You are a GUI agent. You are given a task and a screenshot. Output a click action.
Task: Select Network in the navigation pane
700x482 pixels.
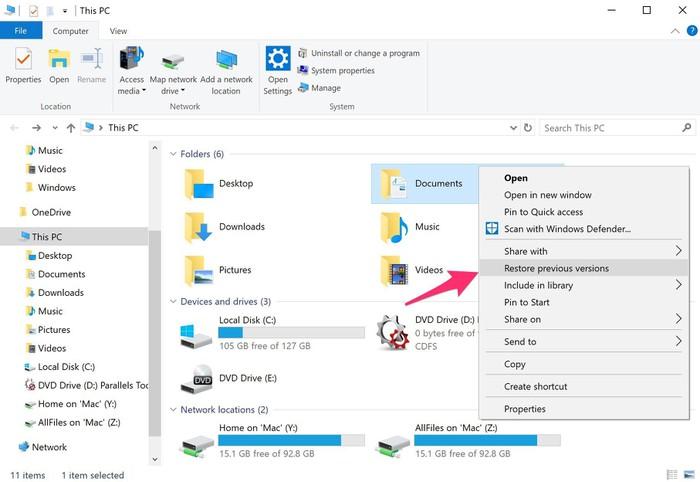[43, 447]
